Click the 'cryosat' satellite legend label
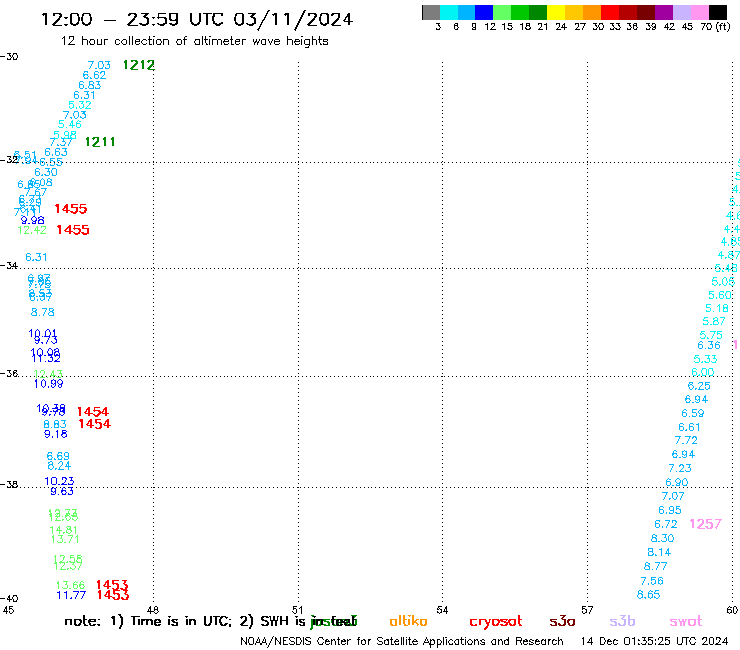The width and height of the screenshot is (740, 650). [x=496, y=622]
